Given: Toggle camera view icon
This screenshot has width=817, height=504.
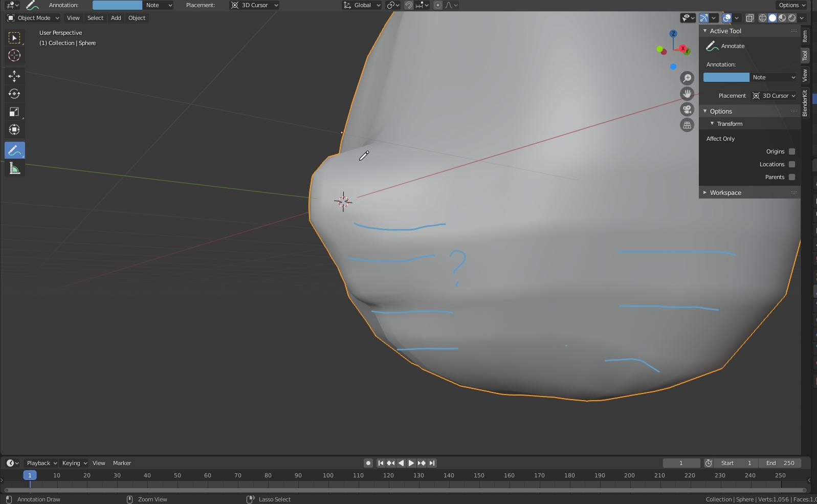Looking at the screenshot, I should point(687,109).
